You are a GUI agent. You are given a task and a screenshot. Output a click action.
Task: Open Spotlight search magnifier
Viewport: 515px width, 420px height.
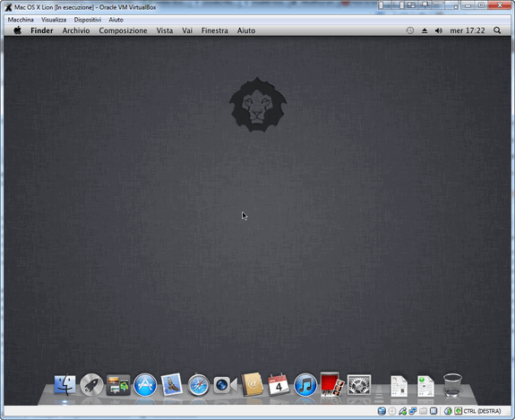(497, 30)
